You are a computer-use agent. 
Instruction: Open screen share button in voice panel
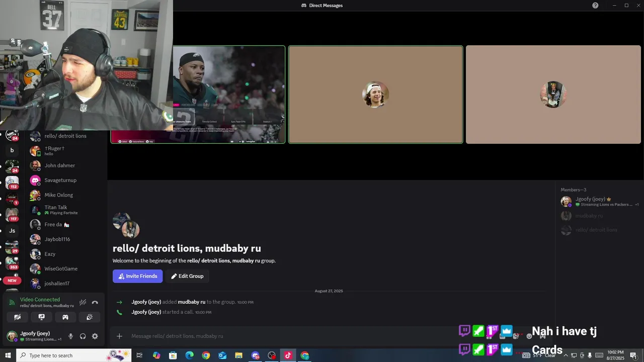click(x=41, y=317)
